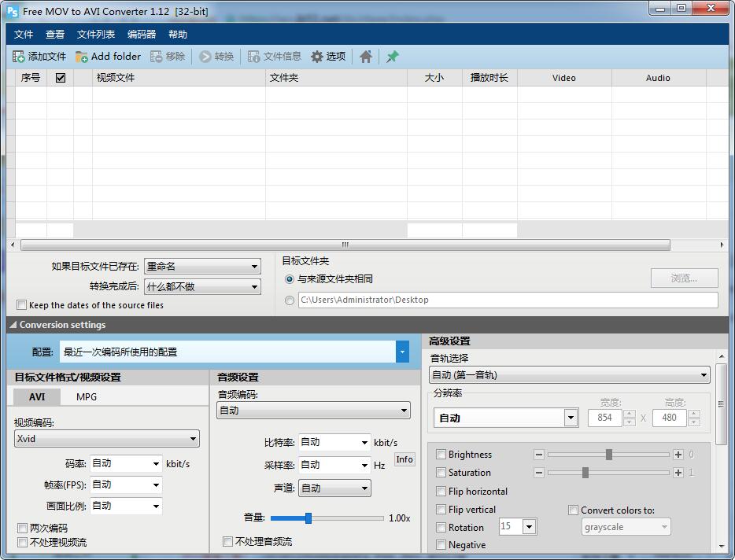
Task: Sort by 播放时长 column header
Action: [489, 78]
